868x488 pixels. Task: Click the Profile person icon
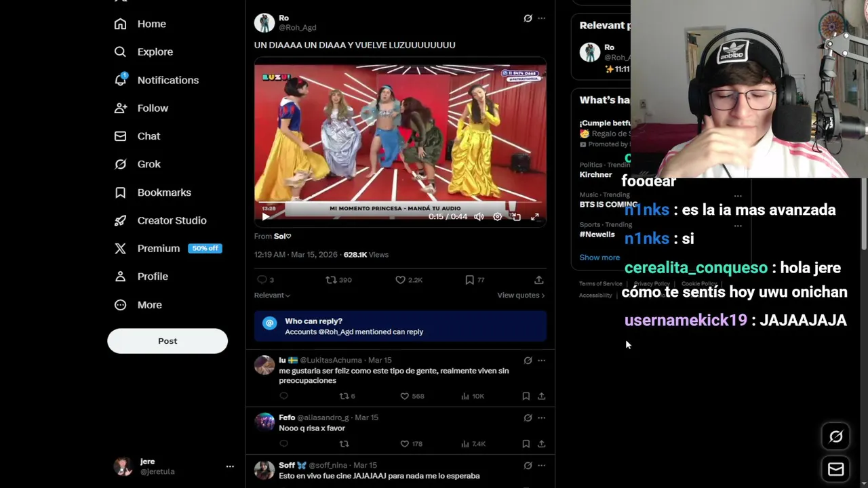[x=120, y=277]
